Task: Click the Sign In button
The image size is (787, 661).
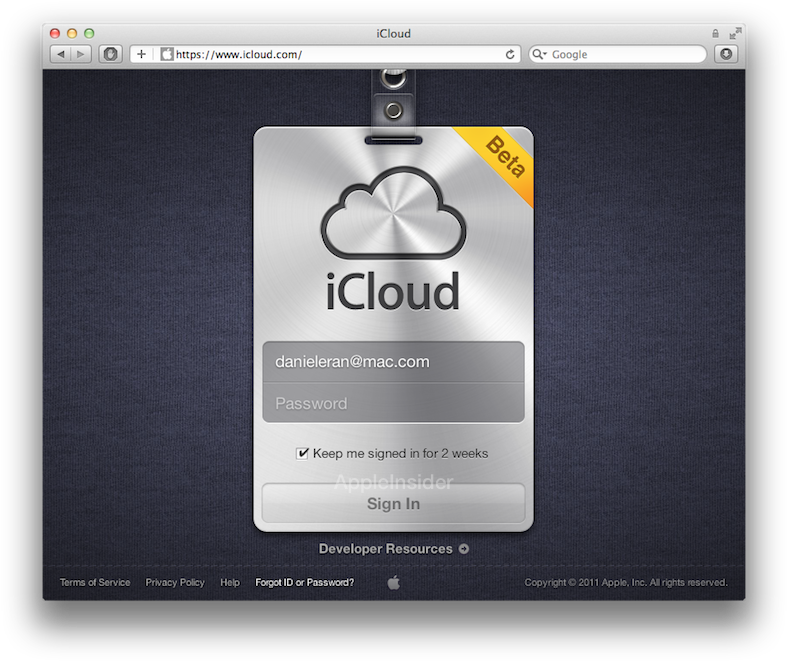Action: (393, 503)
